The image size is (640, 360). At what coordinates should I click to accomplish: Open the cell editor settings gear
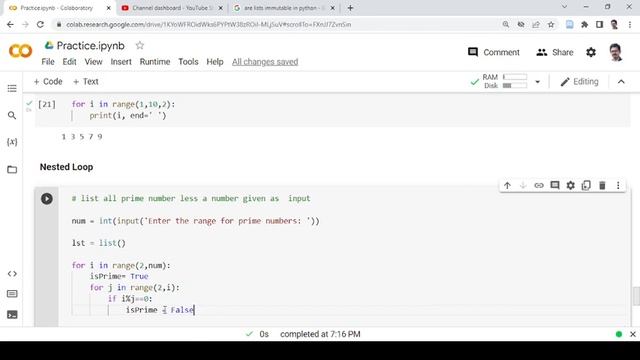[x=571, y=186]
